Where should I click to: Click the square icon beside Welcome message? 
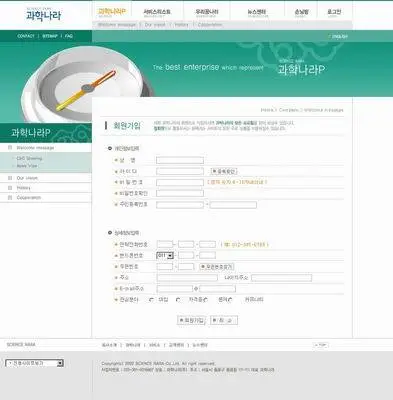pyautogui.click(x=10, y=147)
